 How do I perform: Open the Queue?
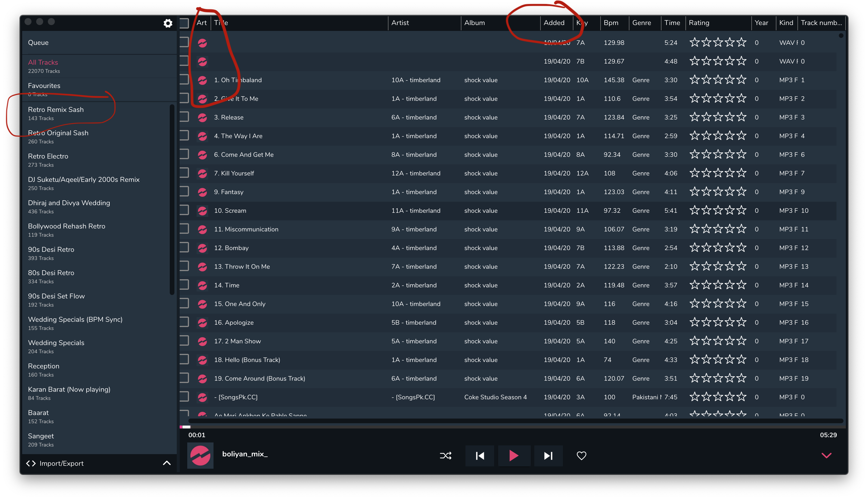click(x=38, y=43)
